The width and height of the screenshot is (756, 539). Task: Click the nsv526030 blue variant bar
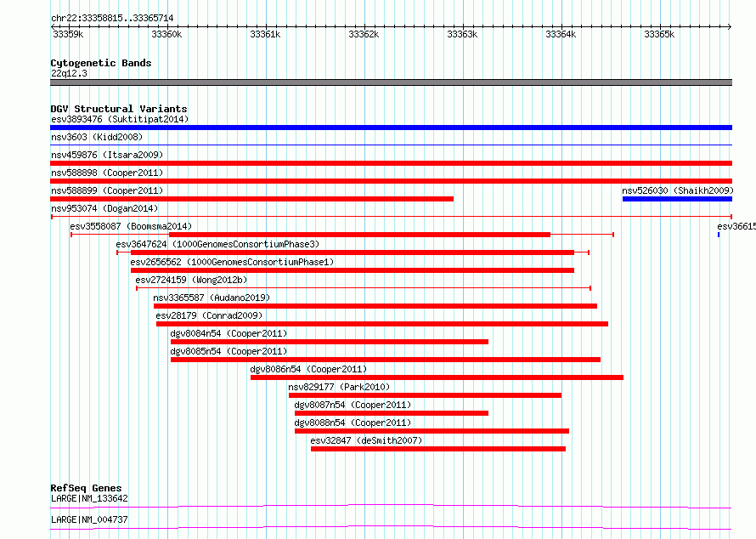tap(677, 199)
